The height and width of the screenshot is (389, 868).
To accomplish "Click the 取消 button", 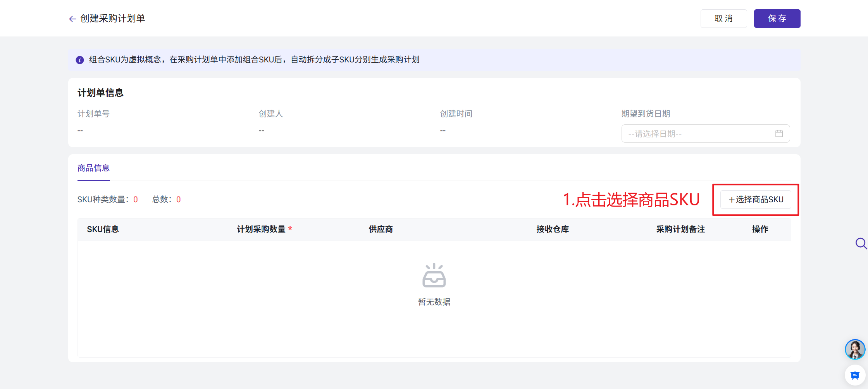I will (723, 19).
